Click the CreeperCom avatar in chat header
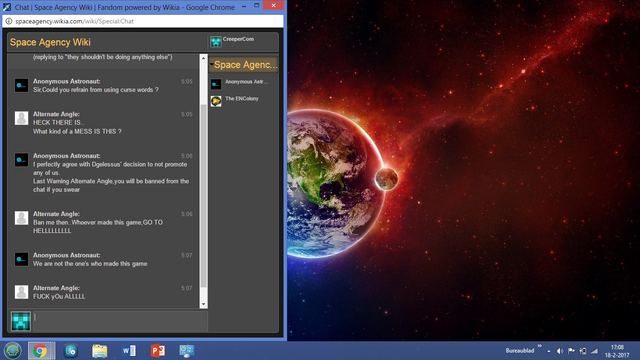 pyautogui.click(x=216, y=41)
